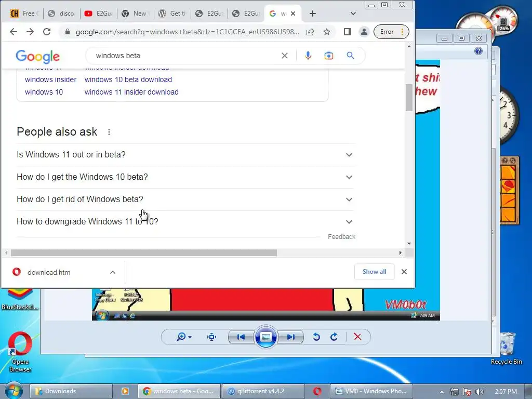Open the Windows Start menu

coord(13,391)
